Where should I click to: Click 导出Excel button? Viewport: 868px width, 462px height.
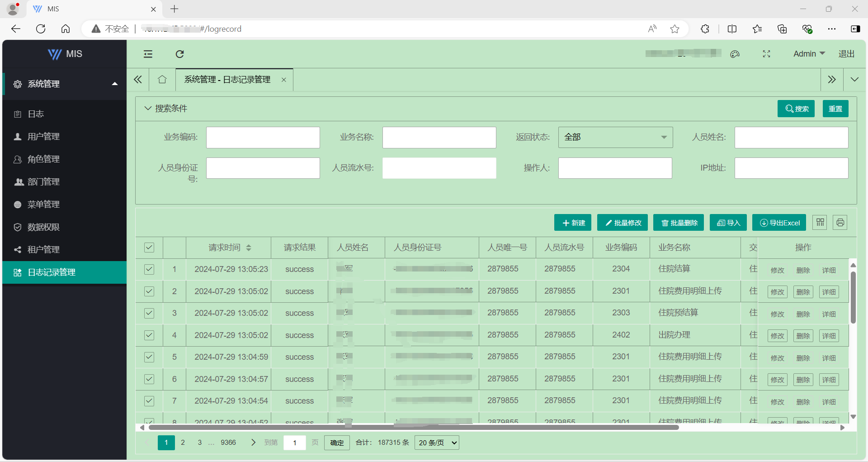click(x=779, y=223)
